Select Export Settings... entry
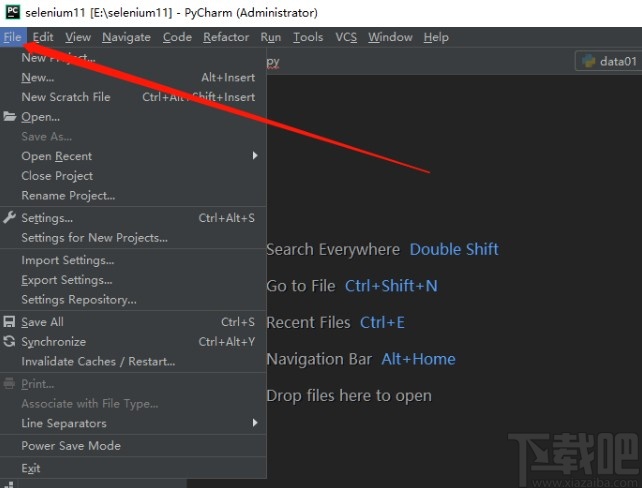This screenshot has width=642, height=488. 133,280
